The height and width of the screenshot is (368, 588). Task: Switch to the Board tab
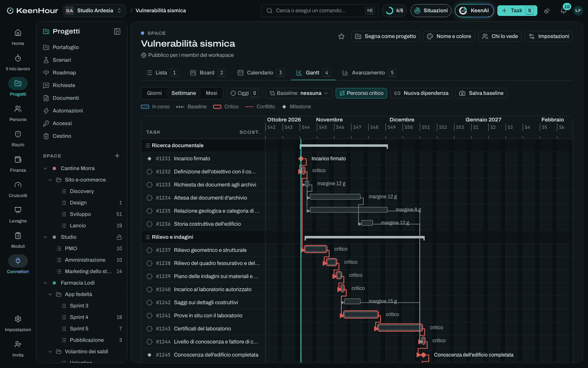(207, 73)
